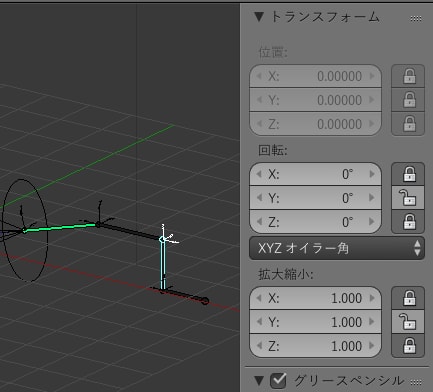
Task: Click the scale X value field
Action: tap(315, 298)
